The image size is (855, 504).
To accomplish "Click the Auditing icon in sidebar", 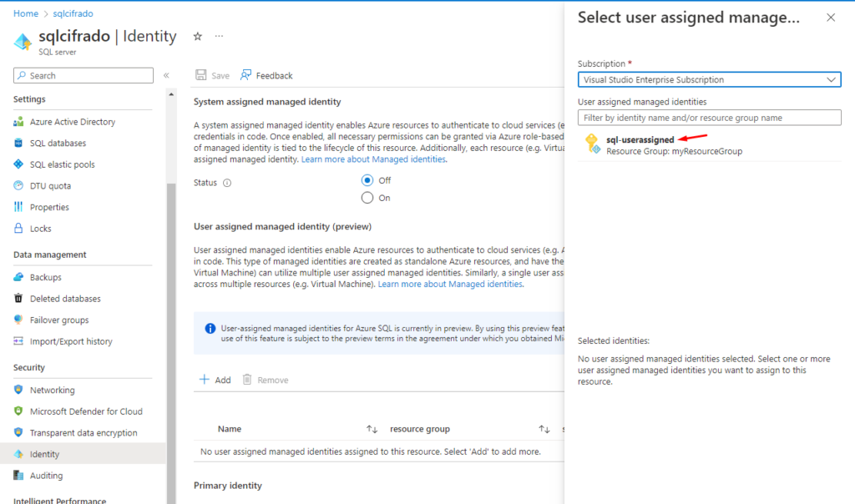I will point(18,475).
